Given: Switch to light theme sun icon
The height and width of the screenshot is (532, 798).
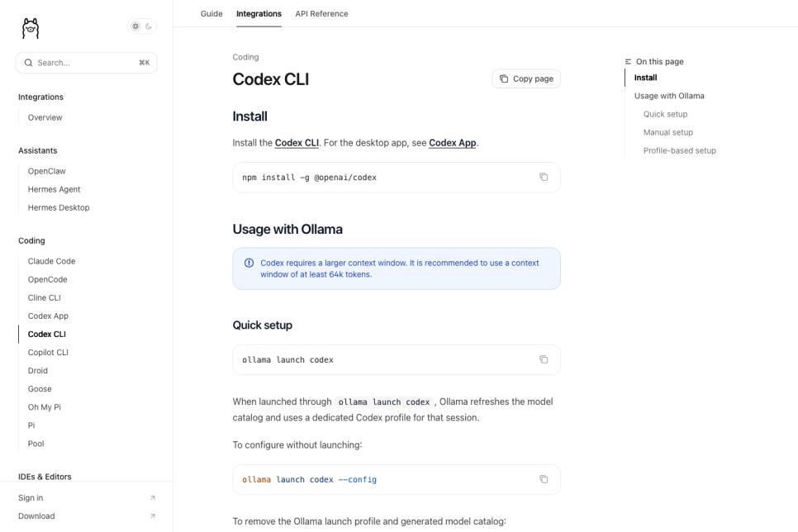Looking at the screenshot, I should [135, 26].
